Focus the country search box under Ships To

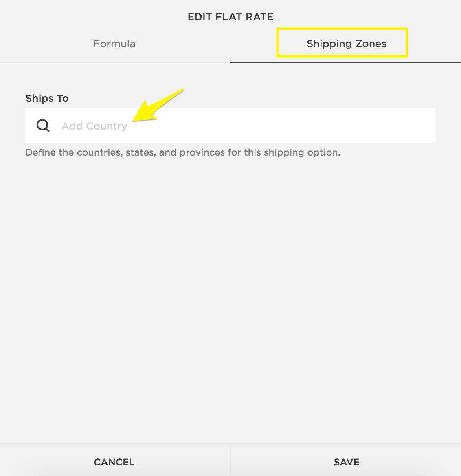(x=244, y=126)
